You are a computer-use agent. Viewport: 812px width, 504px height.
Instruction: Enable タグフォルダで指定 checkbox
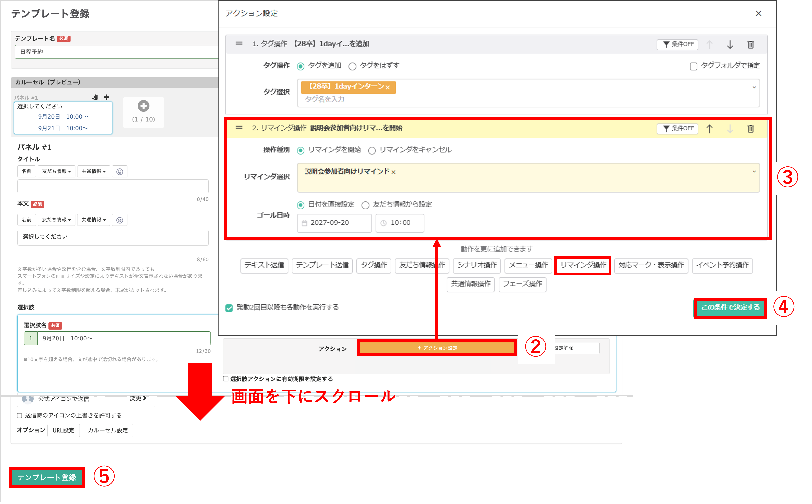(x=693, y=66)
